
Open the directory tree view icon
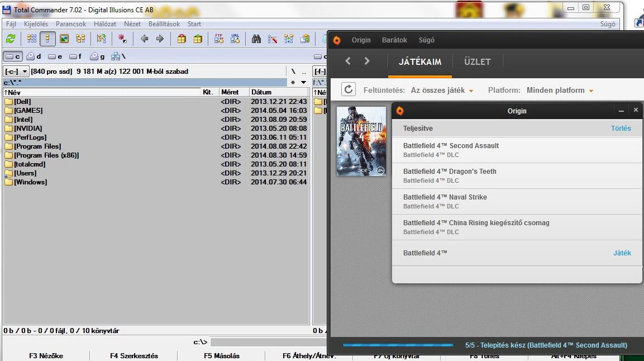[80, 39]
